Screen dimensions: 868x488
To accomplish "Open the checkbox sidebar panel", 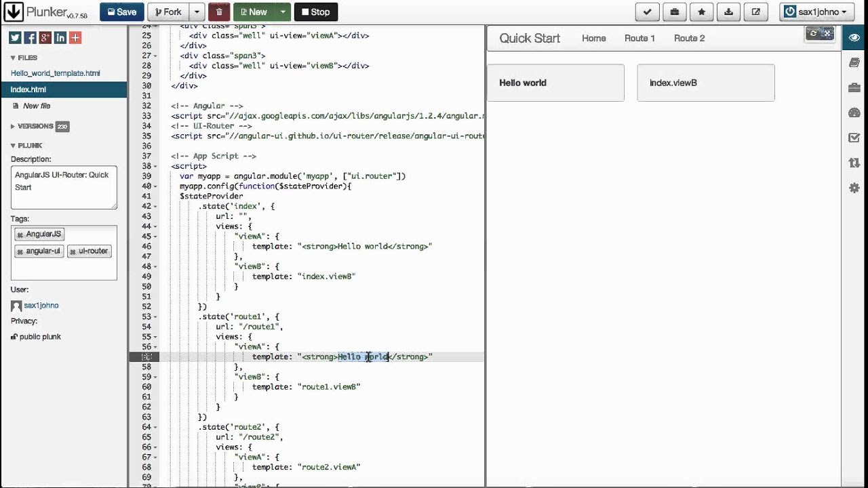I will (854, 138).
